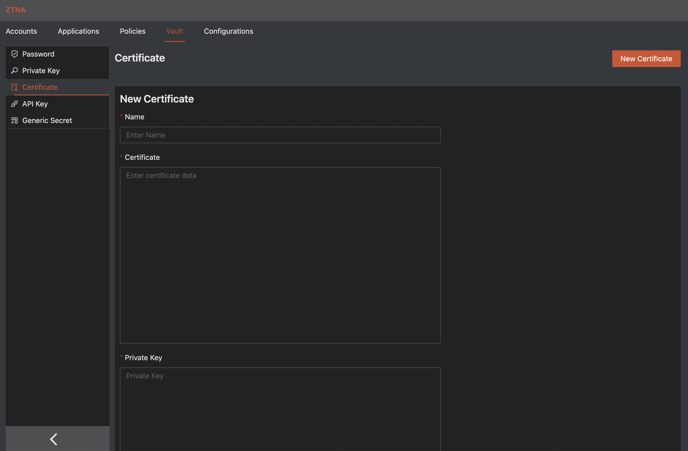Open API Key label in the sidebar
Viewport: 688px width, 451px height.
click(35, 104)
